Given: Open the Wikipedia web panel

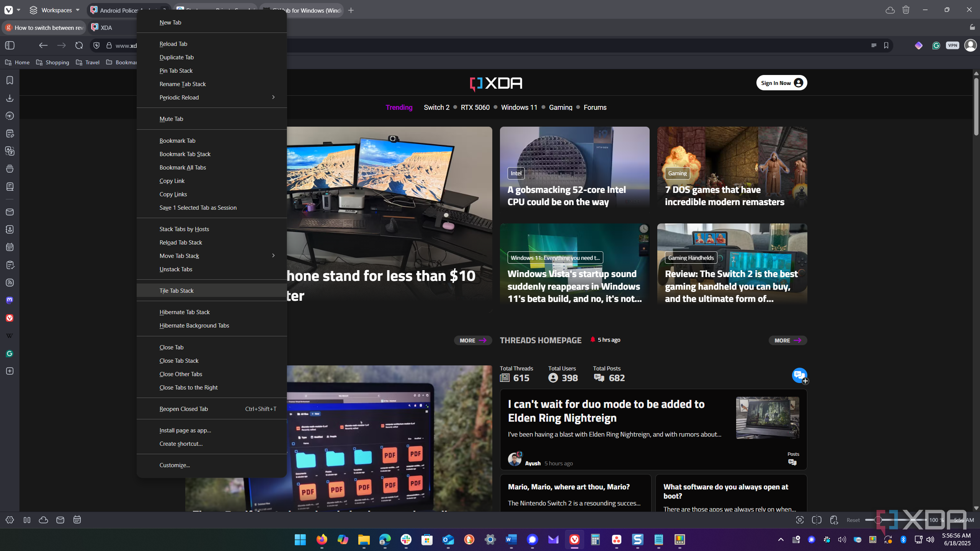Looking at the screenshot, I should point(10,336).
